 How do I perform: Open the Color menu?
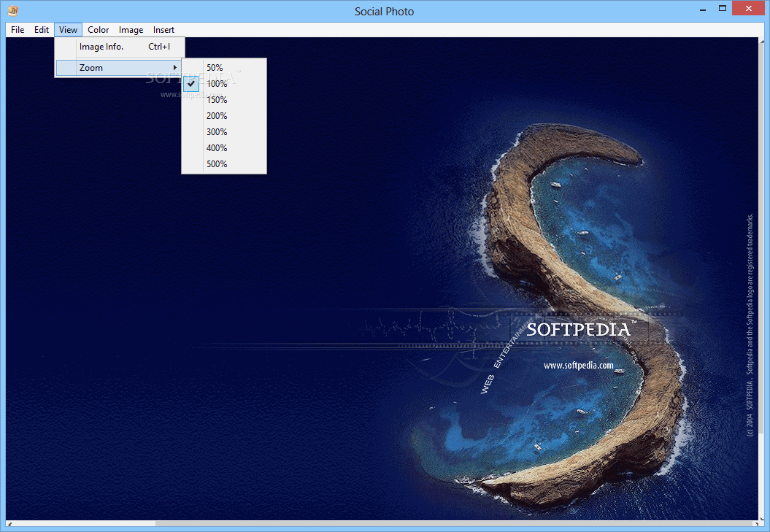(99, 30)
